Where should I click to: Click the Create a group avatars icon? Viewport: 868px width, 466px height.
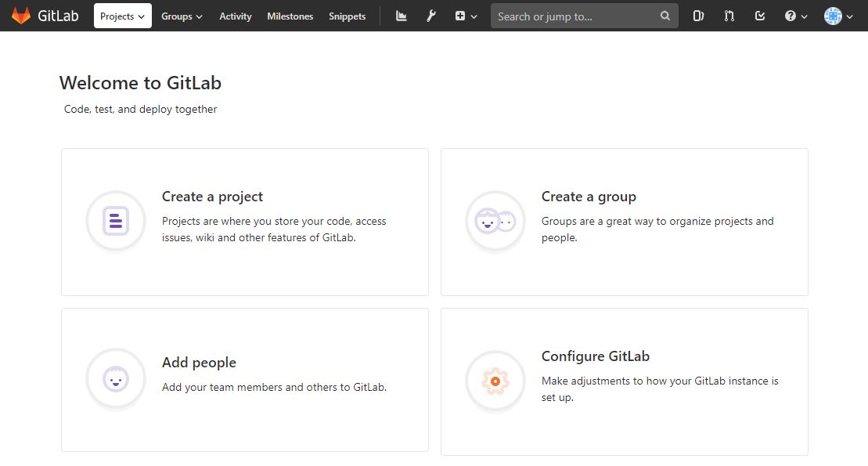tap(495, 222)
